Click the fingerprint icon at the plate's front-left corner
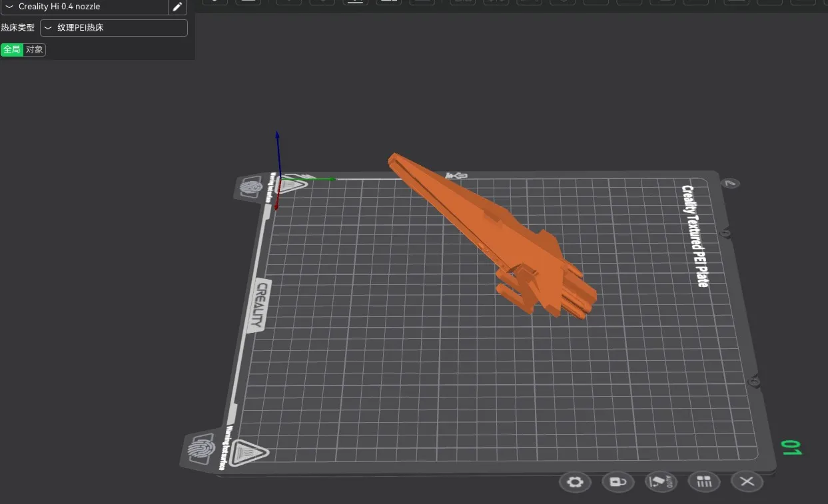Screen dimensions: 828x504 click(203, 450)
